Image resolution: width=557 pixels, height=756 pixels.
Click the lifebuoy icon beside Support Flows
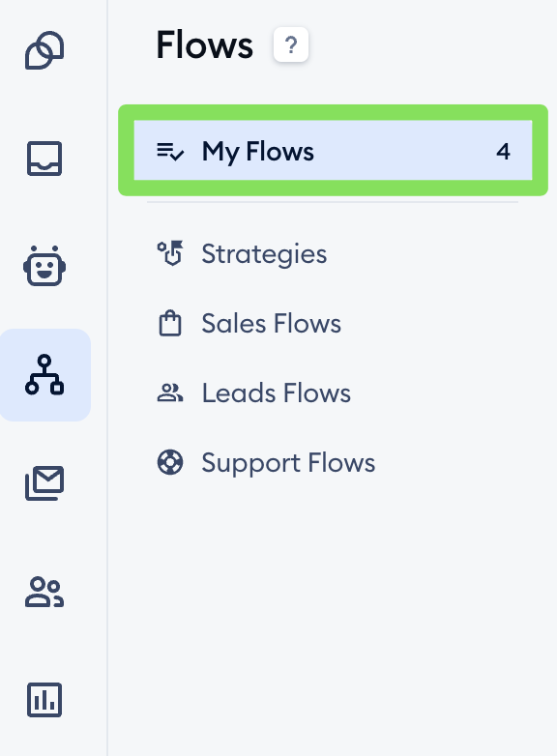click(170, 462)
